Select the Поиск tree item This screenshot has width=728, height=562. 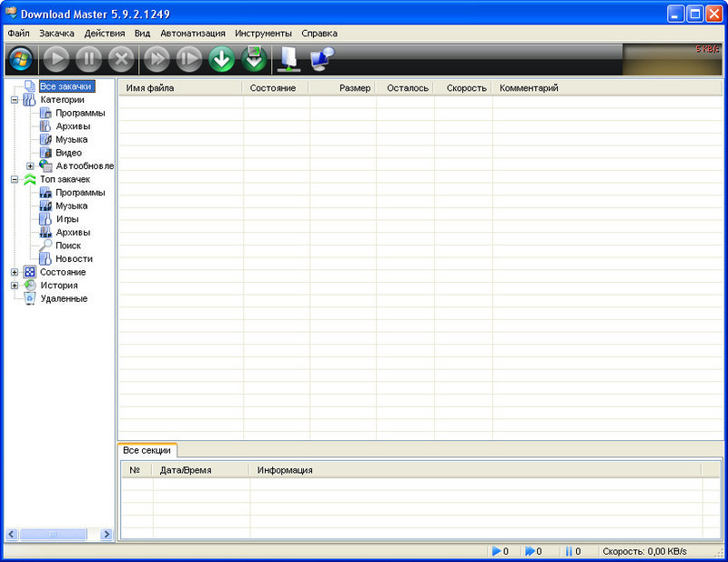tap(68, 246)
